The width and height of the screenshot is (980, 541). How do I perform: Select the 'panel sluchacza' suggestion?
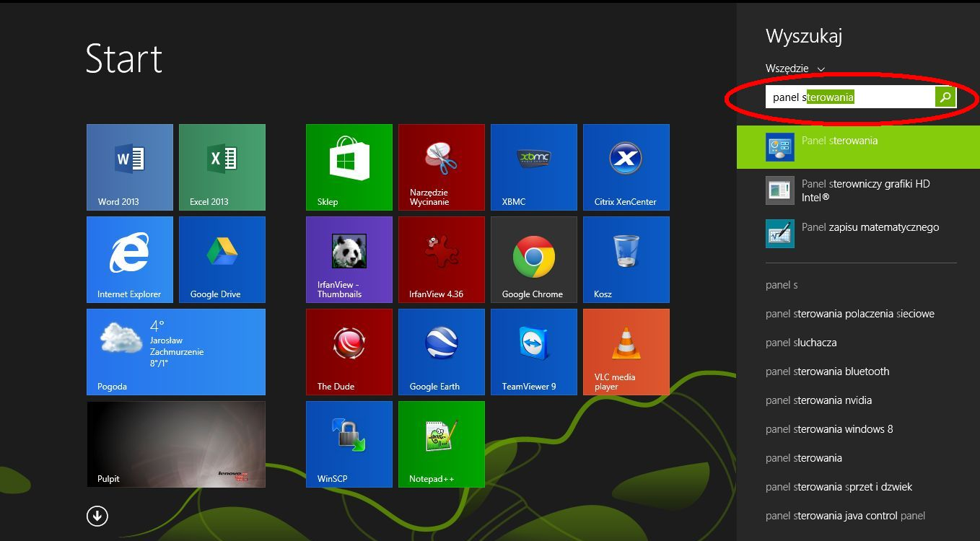801,343
